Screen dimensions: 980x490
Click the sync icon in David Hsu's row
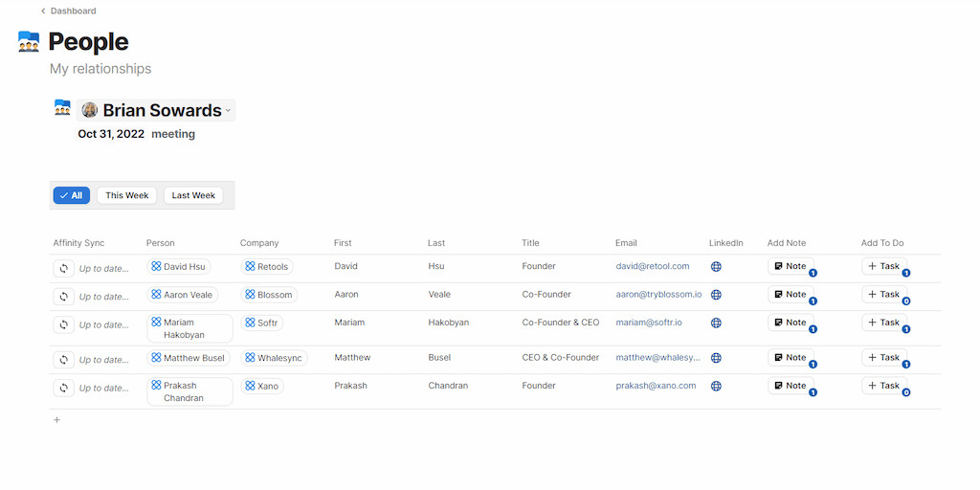pos(64,269)
